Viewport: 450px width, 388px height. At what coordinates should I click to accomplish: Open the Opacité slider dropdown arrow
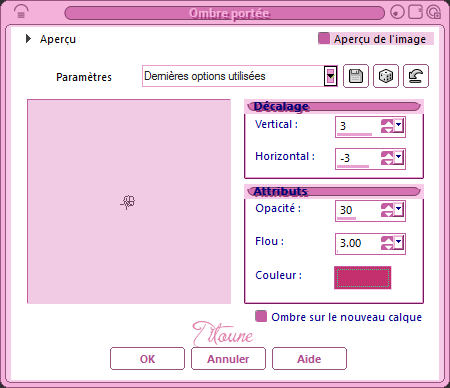click(x=399, y=210)
